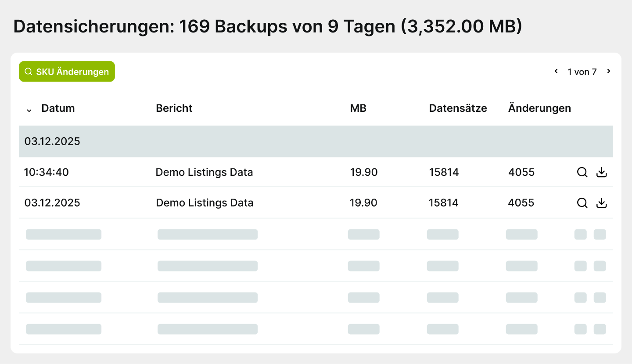Click the 1 von 7 page indicator
Viewport: 632px width, 364px height.
(582, 71)
